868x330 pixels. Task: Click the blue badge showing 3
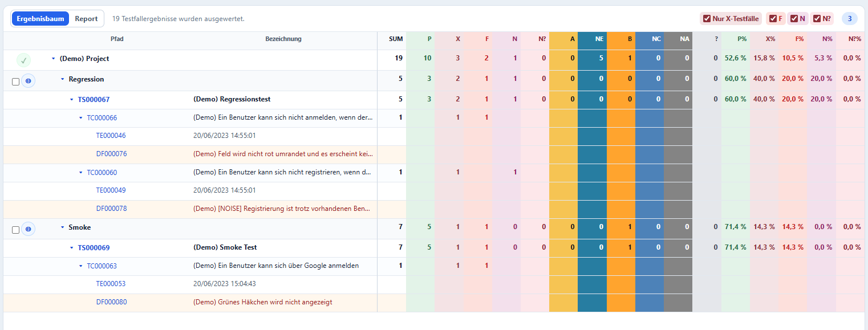[x=850, y=19]
